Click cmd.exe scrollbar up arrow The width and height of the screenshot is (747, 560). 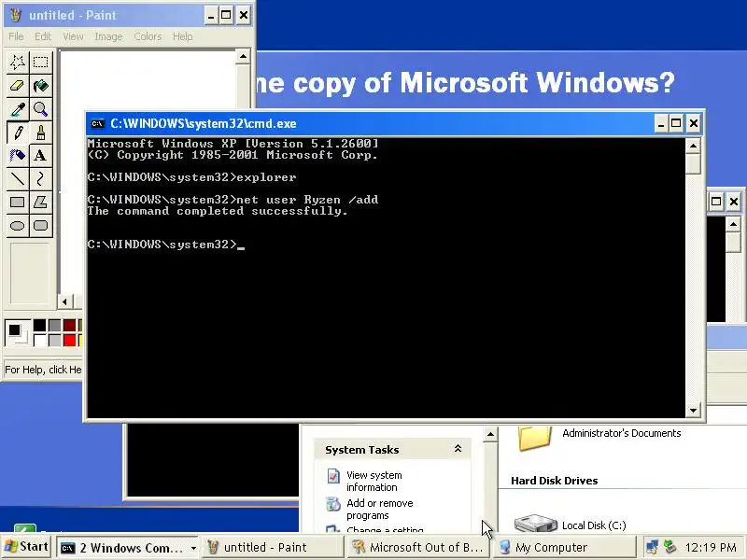(x=693, y=146)
